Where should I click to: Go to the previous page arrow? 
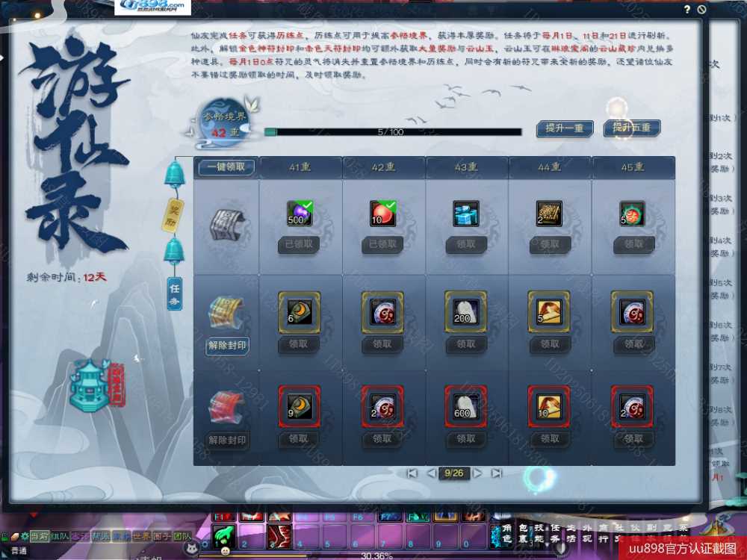431,473
